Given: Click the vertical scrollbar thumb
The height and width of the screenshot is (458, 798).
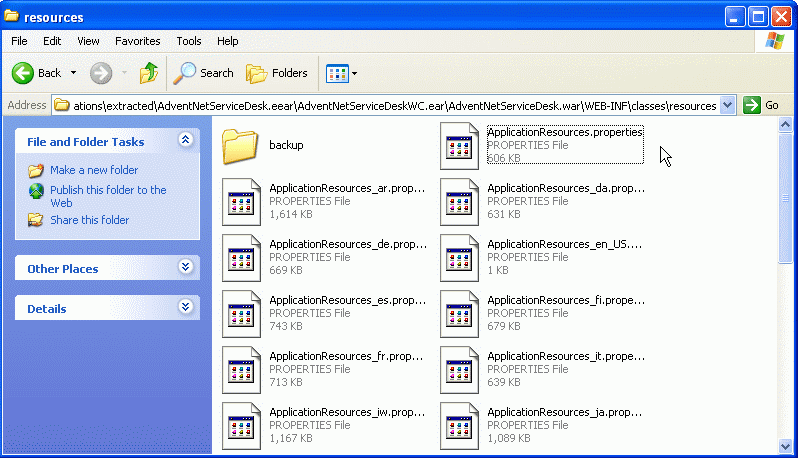Looking at the screenshot, I should pyautogui.click(x=785, y=198).
